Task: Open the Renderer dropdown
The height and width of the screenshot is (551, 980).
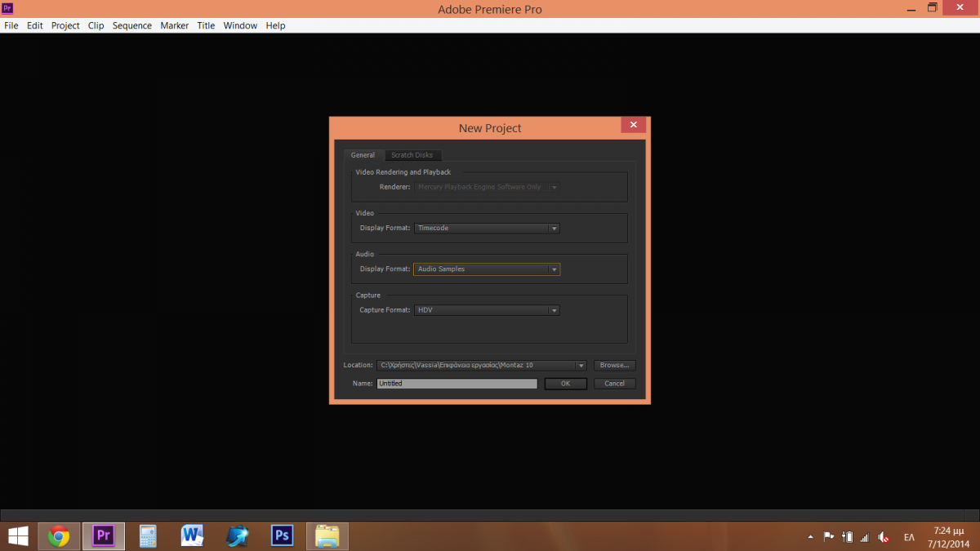Action: [x=487, y=187]
